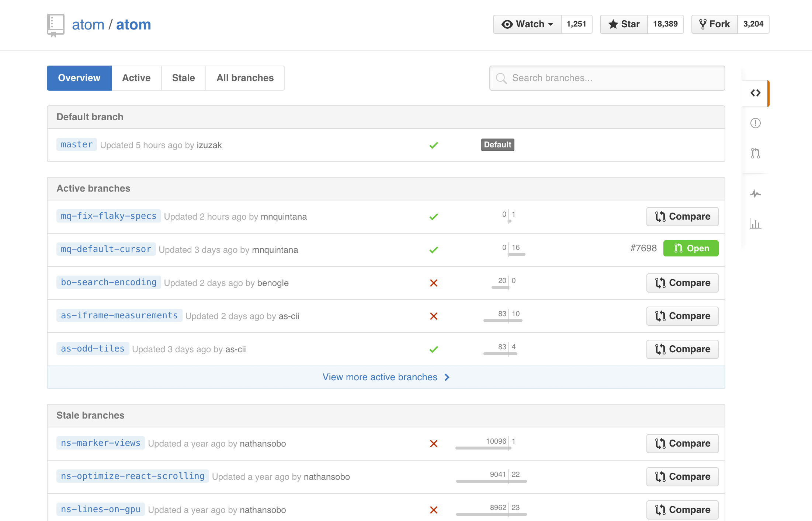
Task: Click as-odd-tiles green check status
Action: coord(434,349)
